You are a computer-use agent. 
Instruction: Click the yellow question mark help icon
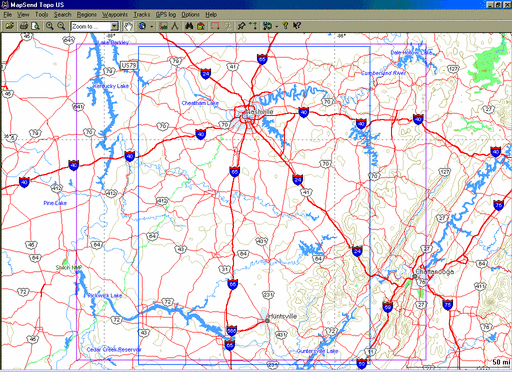tap(286, 26)
